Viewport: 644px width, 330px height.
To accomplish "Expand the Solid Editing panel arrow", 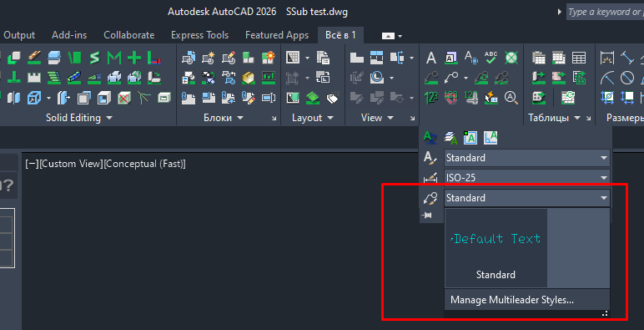I will tap(109, 118).
